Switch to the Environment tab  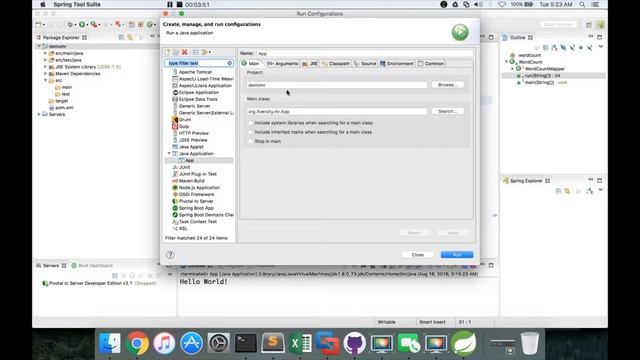click(x=397, y=64)
